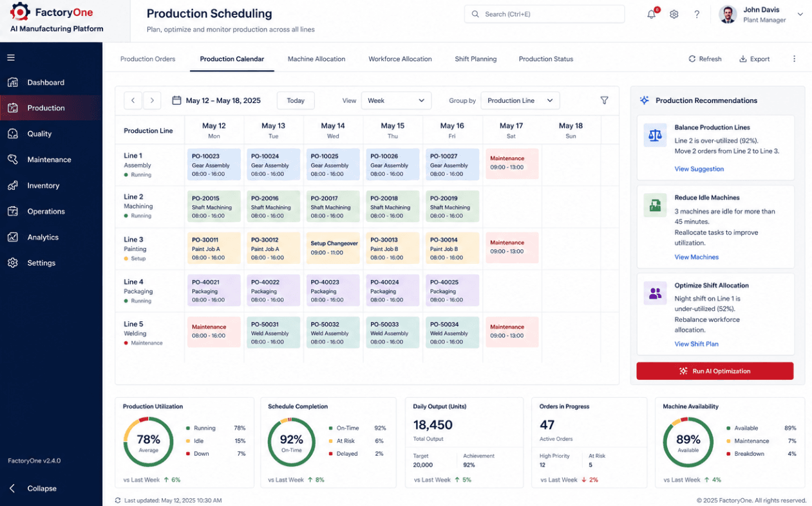Click the Operations sidebar icon
The image size is (812, 506).
(x=13, y=211)
